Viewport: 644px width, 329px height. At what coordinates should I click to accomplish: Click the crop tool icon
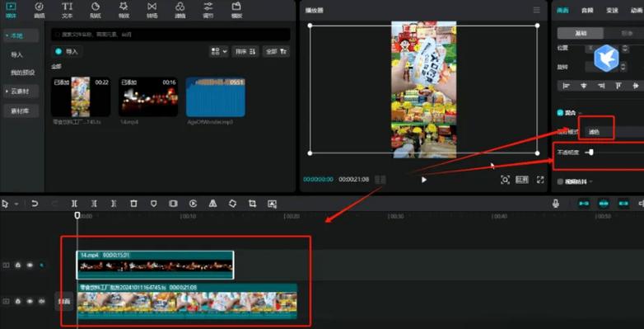coord(252,204)
